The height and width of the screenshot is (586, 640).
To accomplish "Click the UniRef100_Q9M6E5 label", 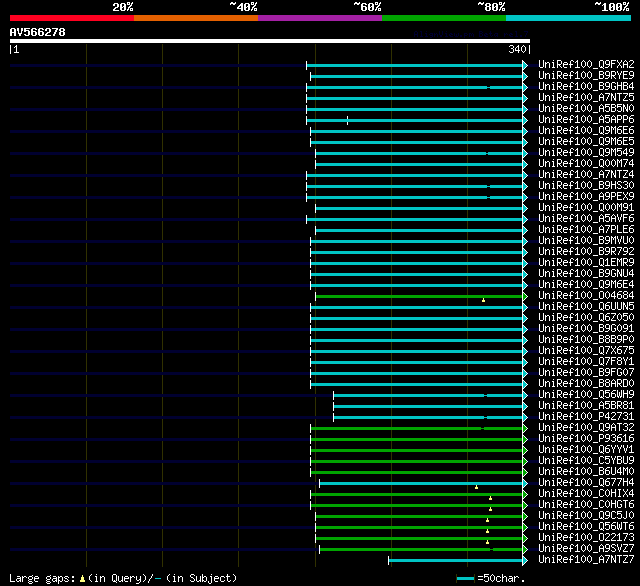I will (x=586, y=142).
